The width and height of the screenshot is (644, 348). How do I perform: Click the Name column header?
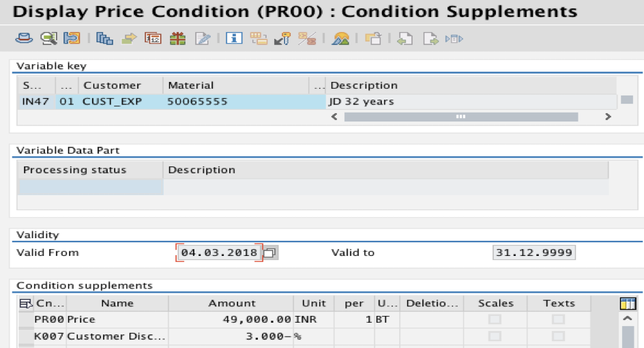[x=117, y=303]
